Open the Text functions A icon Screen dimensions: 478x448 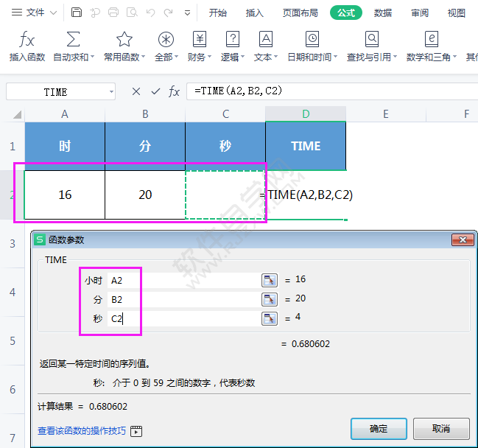coord(266,39)
